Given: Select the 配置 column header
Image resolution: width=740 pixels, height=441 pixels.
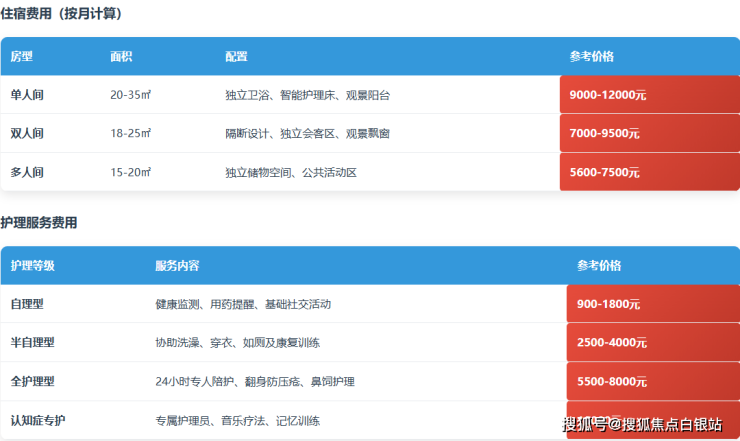Looking at the screenshot, I should [x=236, y=57].
